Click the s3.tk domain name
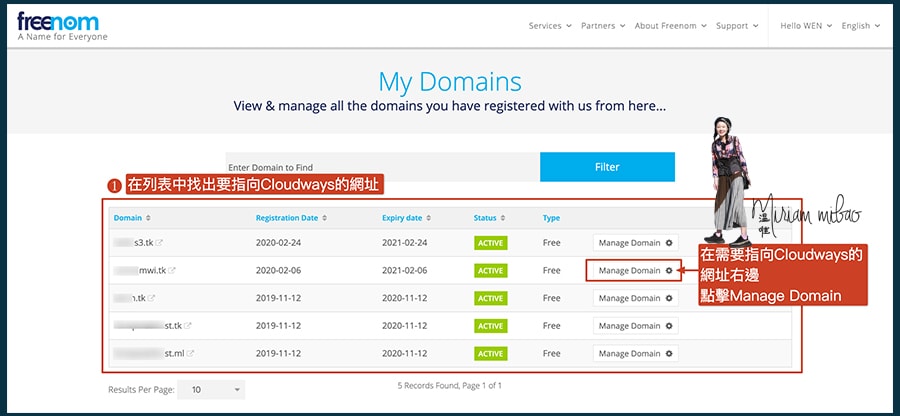Viewport: 900px width, 416px height. point(143,243)
